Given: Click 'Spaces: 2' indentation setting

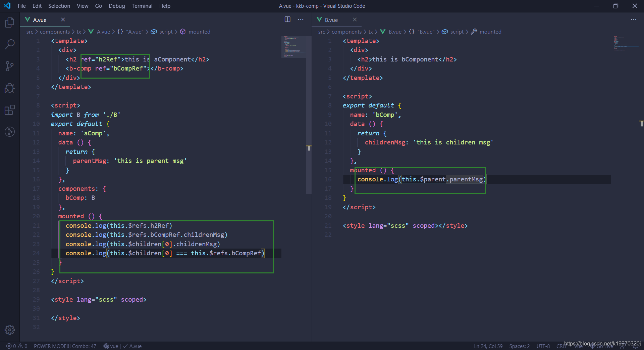Looking at the screenshot, I should pos(519,346).
